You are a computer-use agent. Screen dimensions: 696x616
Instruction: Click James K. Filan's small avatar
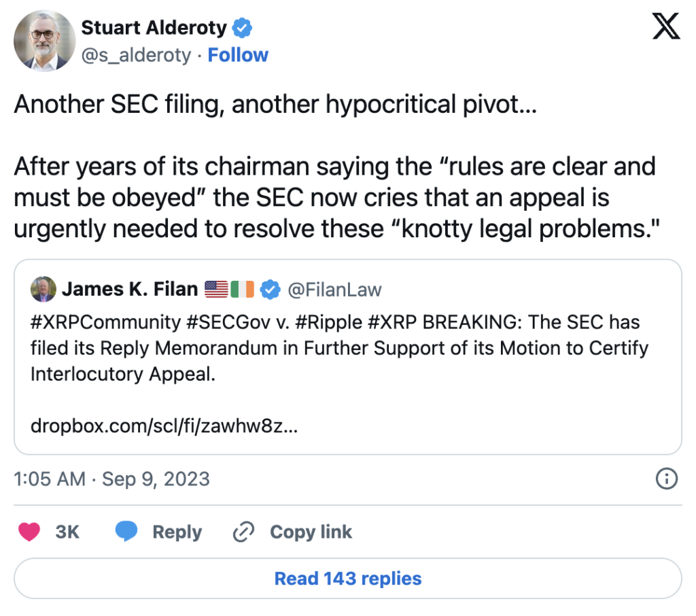click(x=43, y=290)
